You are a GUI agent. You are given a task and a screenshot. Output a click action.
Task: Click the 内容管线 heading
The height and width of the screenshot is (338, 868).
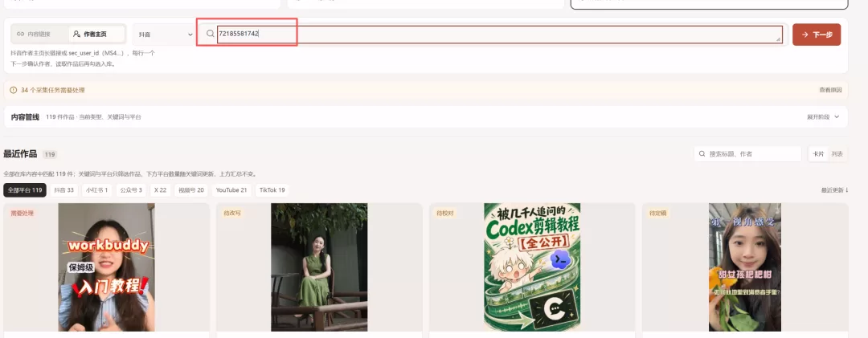pos(25,116)
